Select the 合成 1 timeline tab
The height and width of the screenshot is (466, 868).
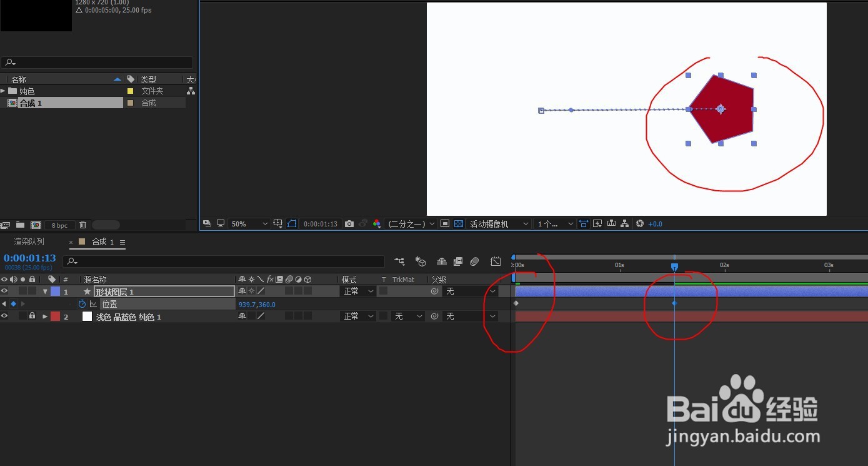102,242
